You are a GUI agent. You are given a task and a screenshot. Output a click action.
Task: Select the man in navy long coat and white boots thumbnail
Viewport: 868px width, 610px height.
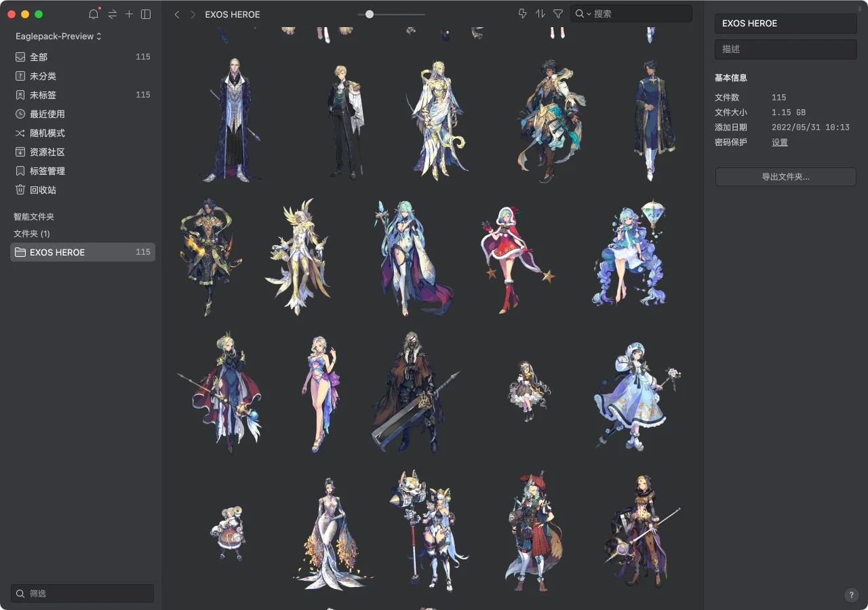(x=654, y=121)
